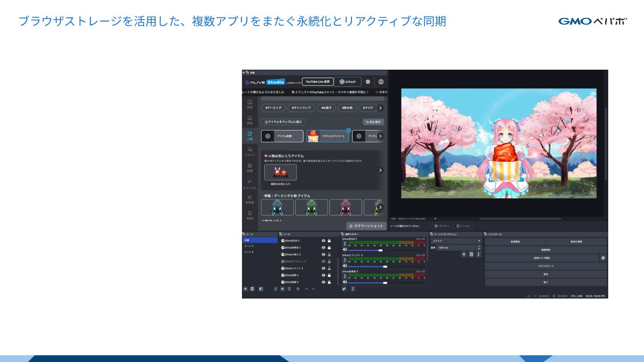
Task: Click the 仮想カメラ開始 button
Action: [x=542, y=258]
